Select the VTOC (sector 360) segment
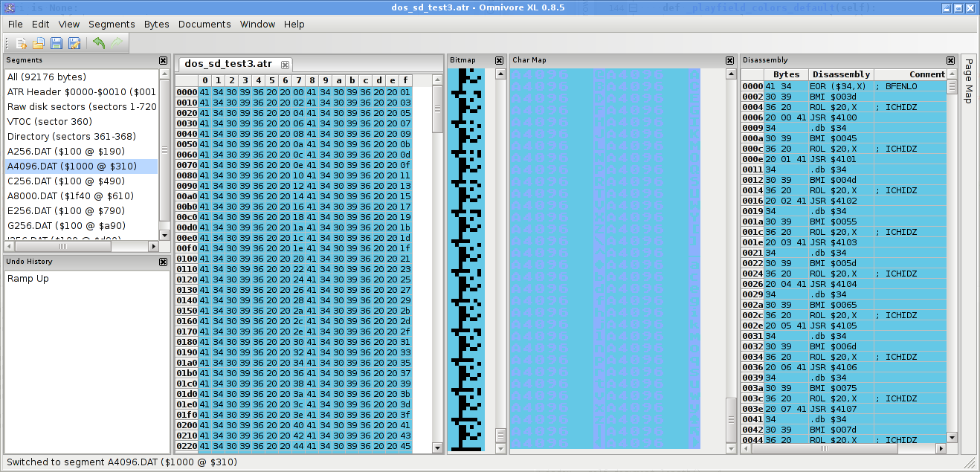The width and height of the screenshot is (980, 472). [x=82, y=121]
